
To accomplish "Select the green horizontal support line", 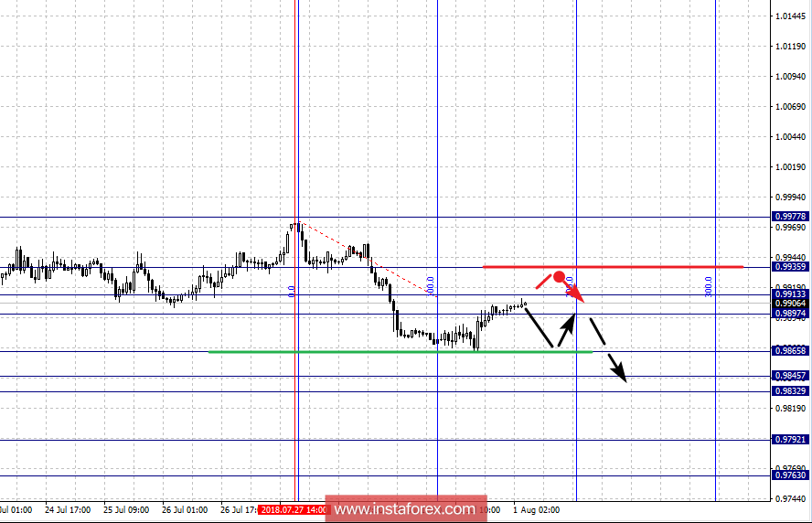I will [x=401, y=352].
